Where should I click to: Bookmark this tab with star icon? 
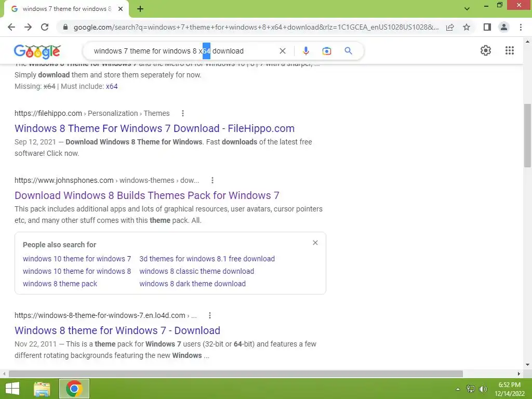467,27
